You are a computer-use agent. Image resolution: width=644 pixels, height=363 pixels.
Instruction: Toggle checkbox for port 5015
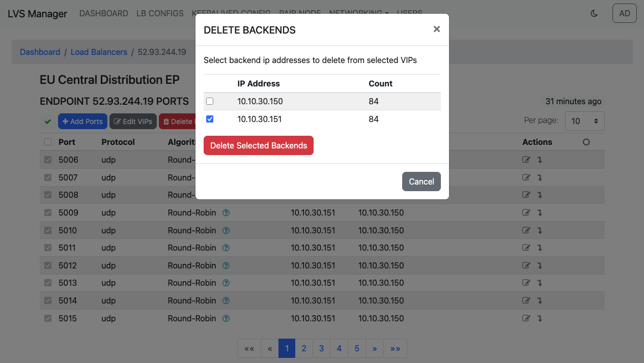tap(48, 318)
